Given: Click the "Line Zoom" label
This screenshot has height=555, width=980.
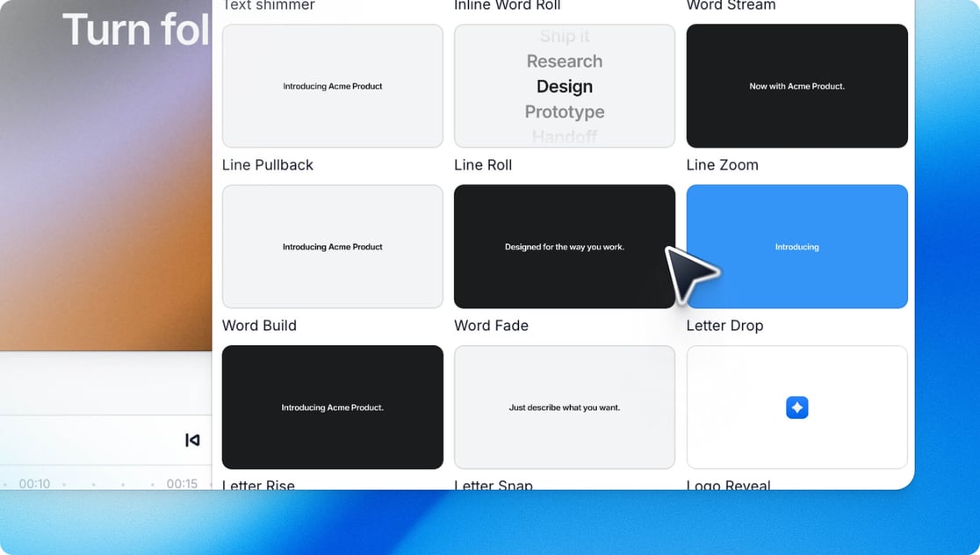Looking at the screenshot, I should click(722, 165).
